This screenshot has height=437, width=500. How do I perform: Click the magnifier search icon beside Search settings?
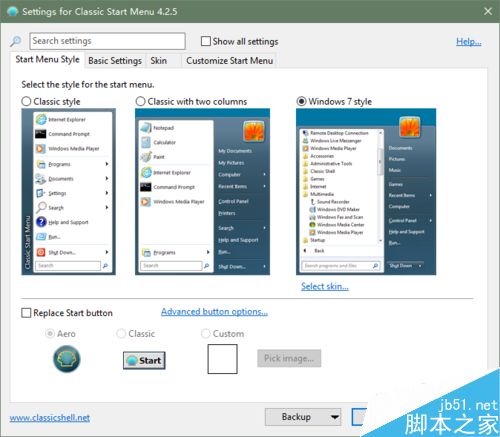tap(15, 41)
